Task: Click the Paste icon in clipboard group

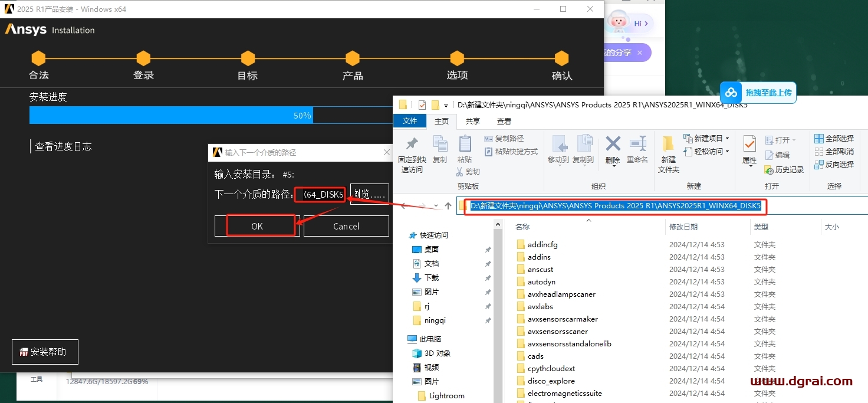Action: (x=465, y=145)
